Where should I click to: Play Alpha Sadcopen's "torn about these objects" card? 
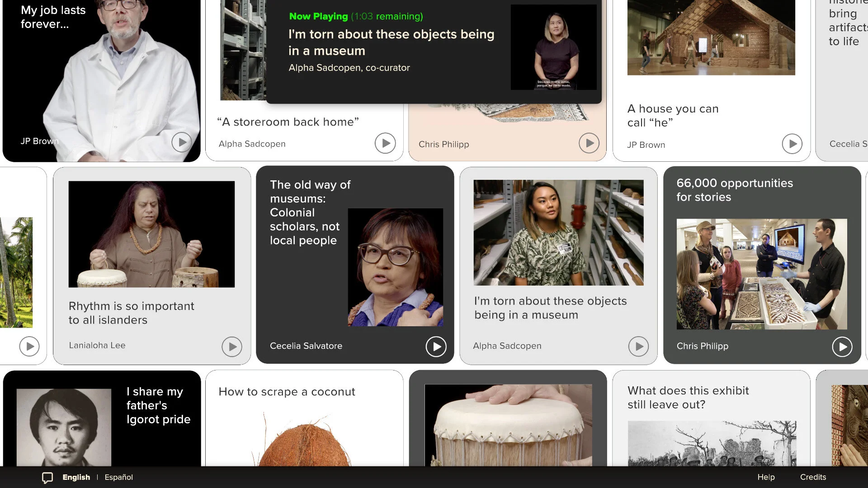click(x=638, y=347)
